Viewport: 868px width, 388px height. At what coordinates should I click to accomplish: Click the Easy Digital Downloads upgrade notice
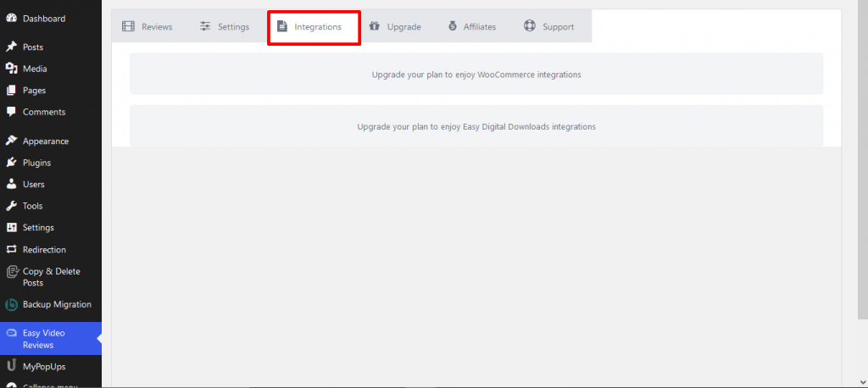click(x=476, y=126)
